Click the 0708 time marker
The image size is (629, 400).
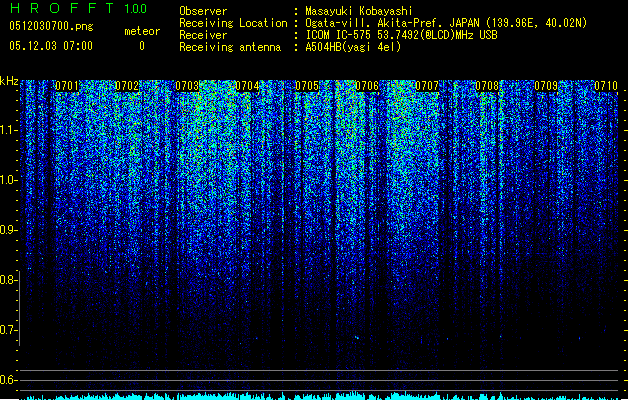[x=487, y=86]
